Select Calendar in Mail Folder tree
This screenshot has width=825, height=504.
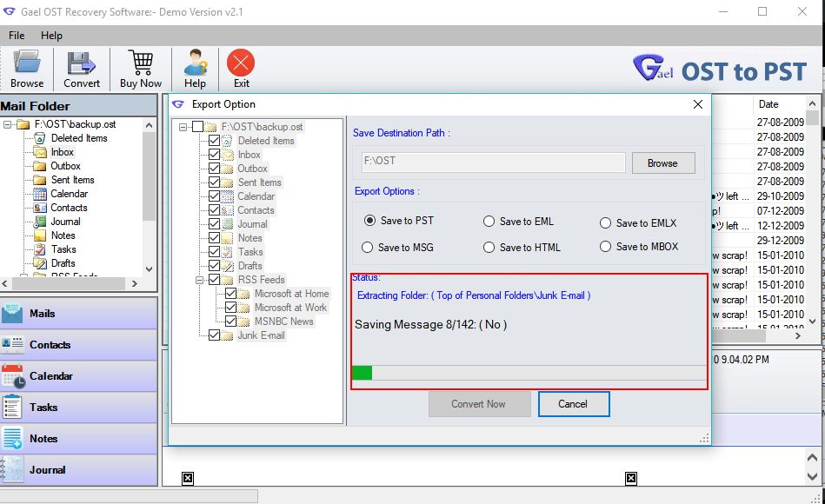pos(69,194)
